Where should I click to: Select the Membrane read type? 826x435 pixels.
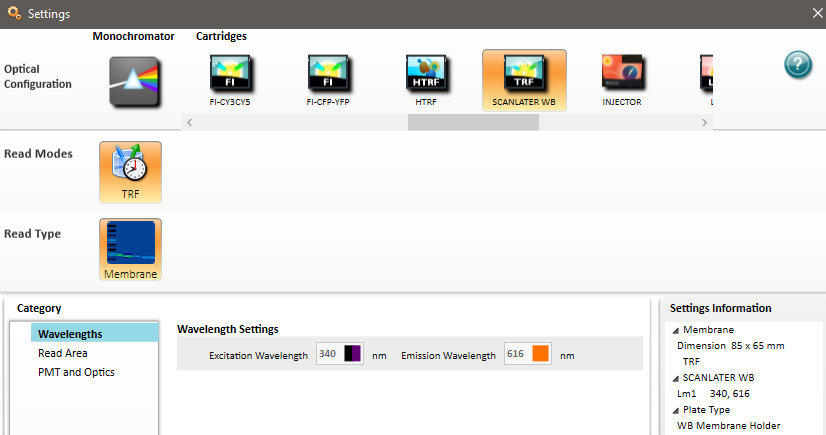click(x=131, y=250)
